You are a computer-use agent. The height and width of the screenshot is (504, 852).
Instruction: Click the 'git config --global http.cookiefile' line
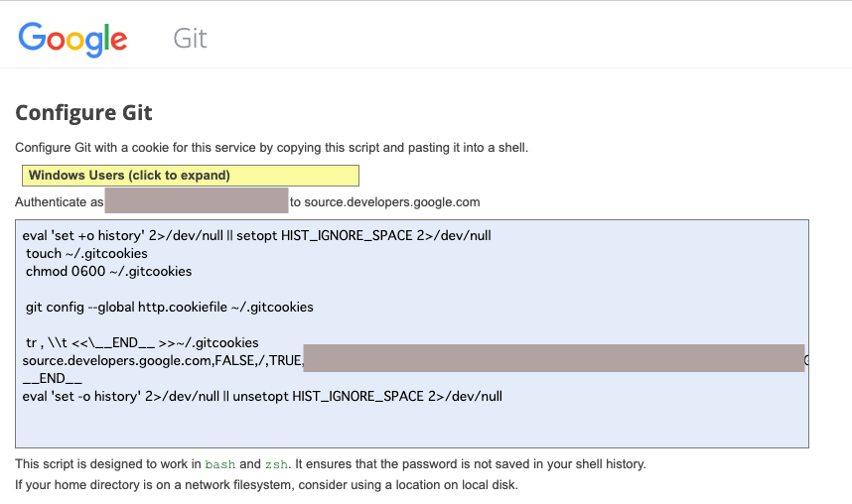(169, 307)
